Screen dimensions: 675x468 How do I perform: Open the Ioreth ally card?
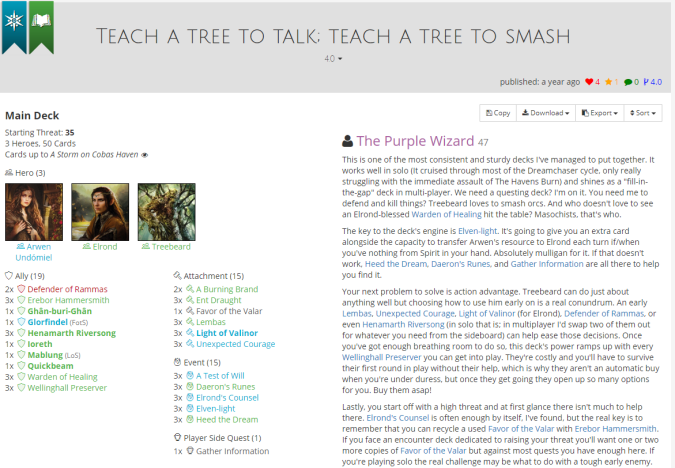[x=40, y=344]
